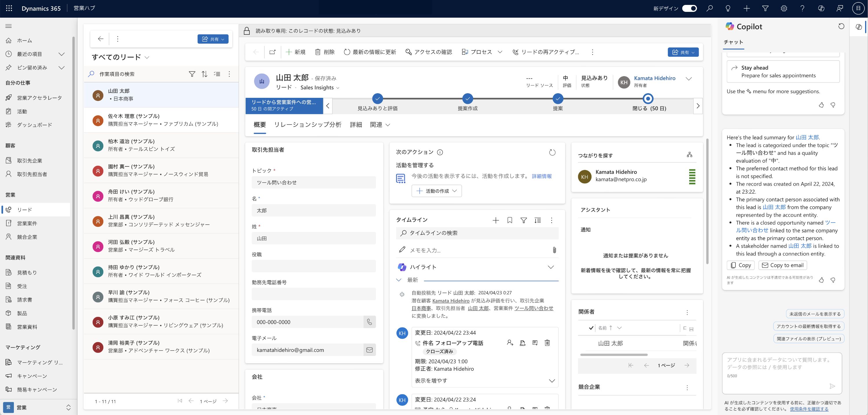The height and width of the screenshot is (415, 868).
Task: Open the 活動の作成 dropdown
Action: (x=436, y=191)
